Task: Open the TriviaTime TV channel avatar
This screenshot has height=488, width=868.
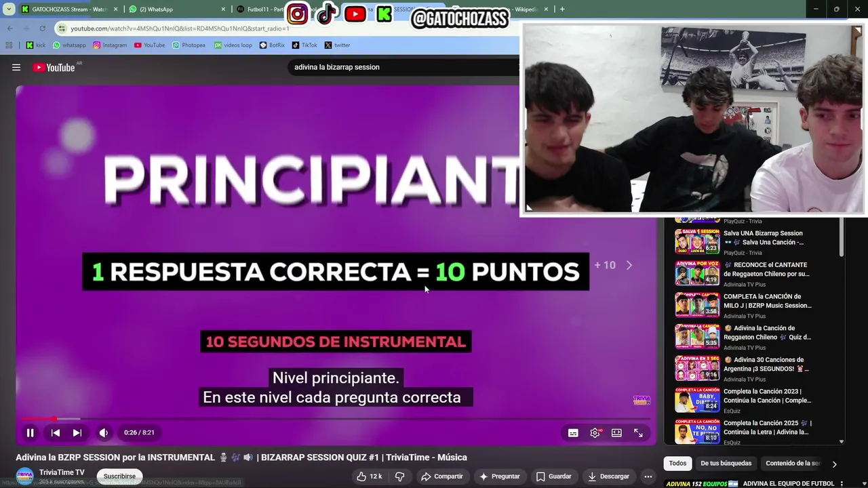Action: click(24, 476)
